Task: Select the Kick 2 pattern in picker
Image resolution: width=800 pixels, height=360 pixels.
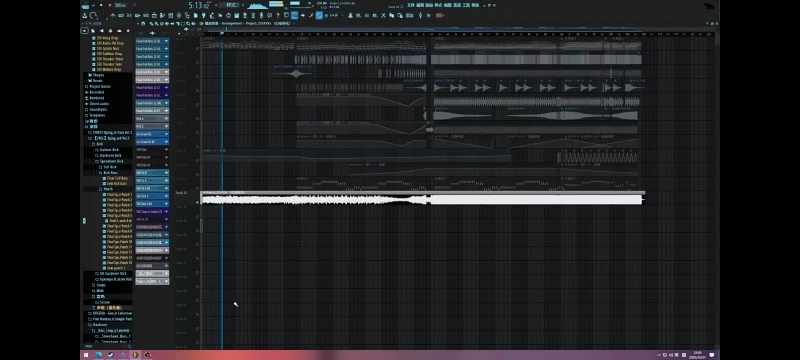Action: tap(152, 126)
